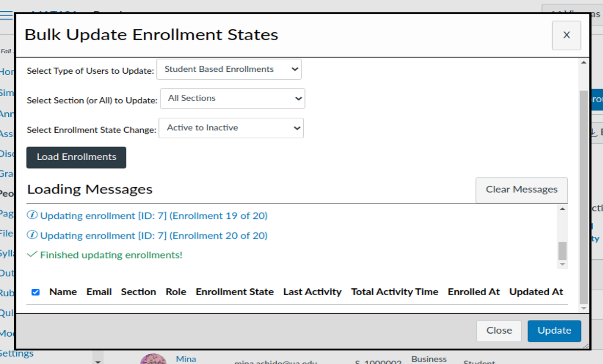The image size is (603, 364).
Task: Click the messages panel scrollbar down arrow
Action: point(563,264)
